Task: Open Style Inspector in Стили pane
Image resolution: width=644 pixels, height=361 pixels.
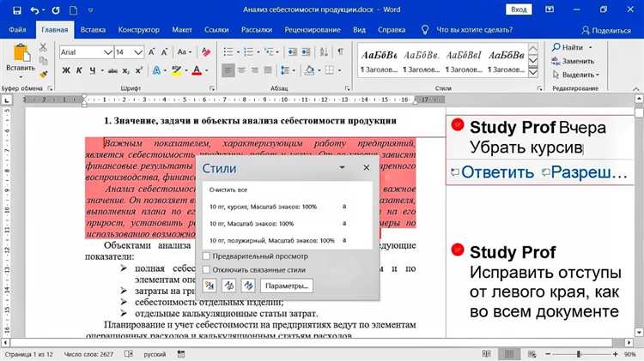Action: (x=228, y=286)
